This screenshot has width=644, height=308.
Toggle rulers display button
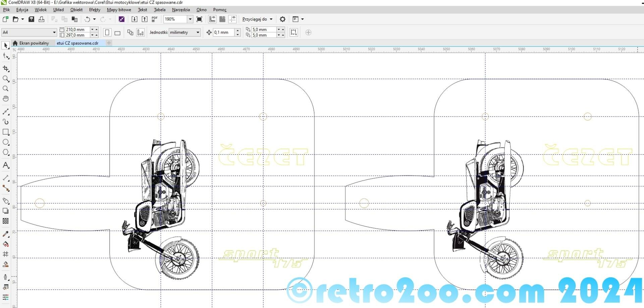(212, 19)
